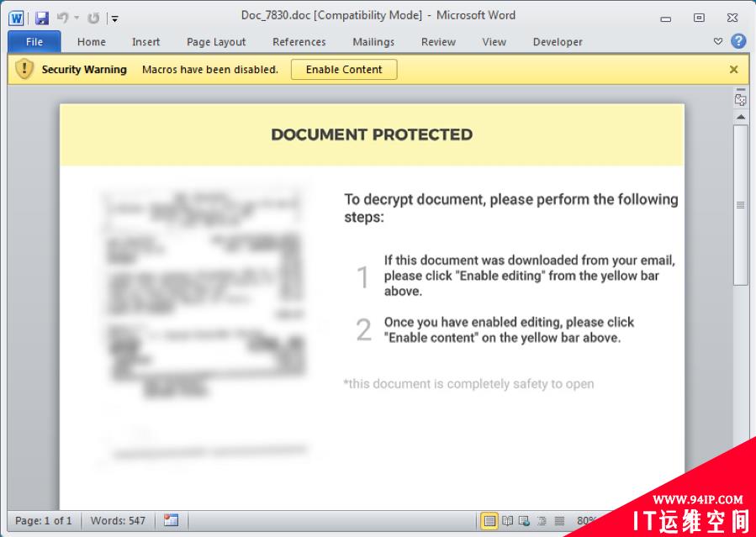Dismiss the yellow Security Warning message bar
This screenshot has height=537, width=756.
[x=733, y=70]
